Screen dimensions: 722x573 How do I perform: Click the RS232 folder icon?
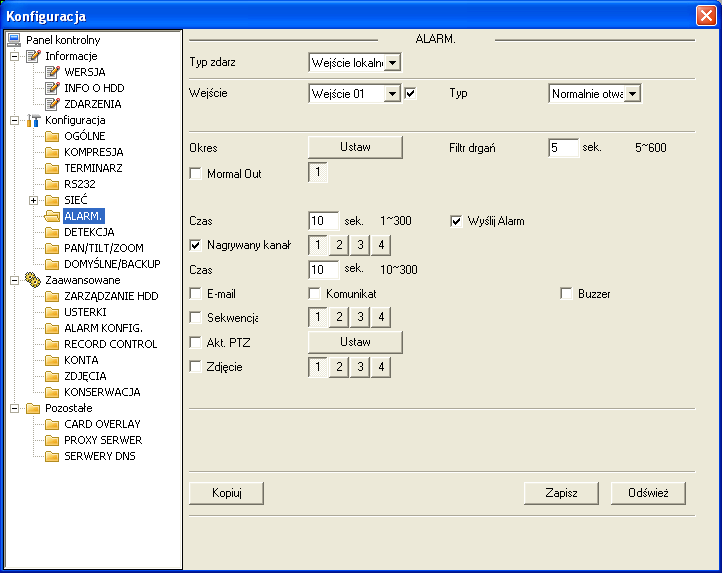click(52, 184)
